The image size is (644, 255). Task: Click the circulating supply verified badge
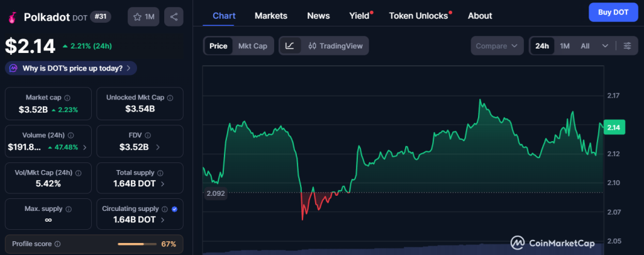coord(174,208)
